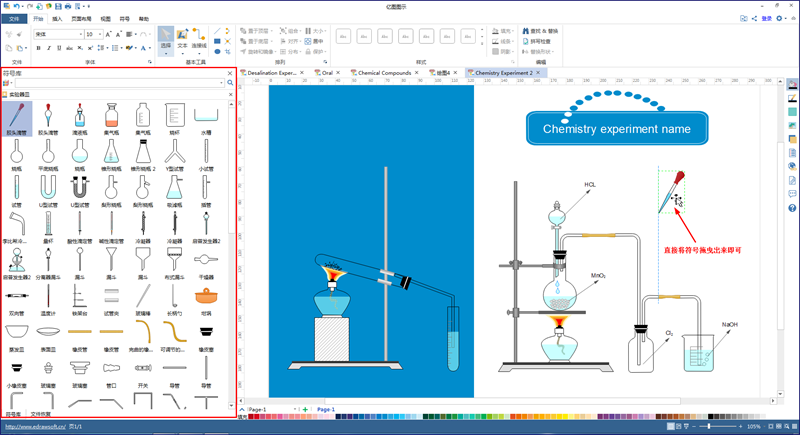Toggle underline text formatting
This screenshot has height=435, width=800.
[x=59, y=48]
